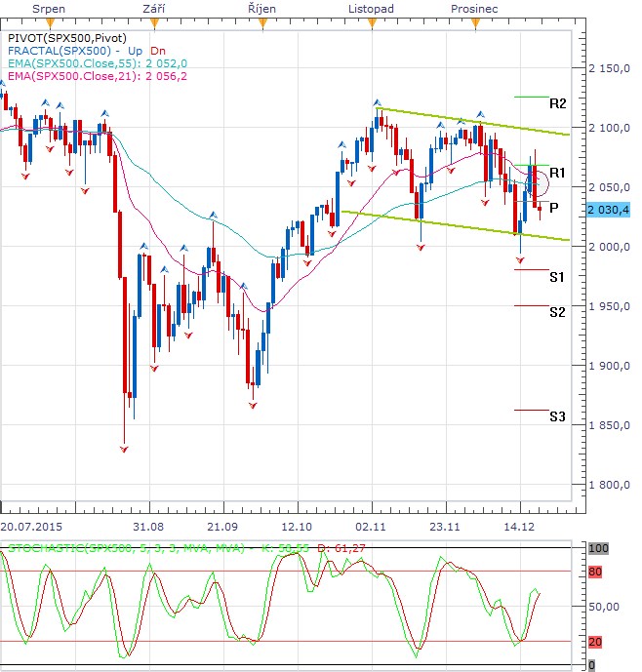Viewport: 642px width, 672px height.
Task: Click the current price tag 2 030,4
Action: coord(608,209)
